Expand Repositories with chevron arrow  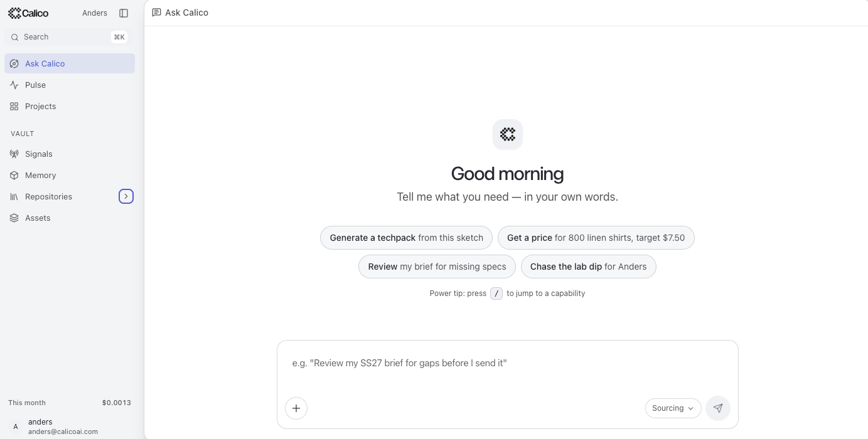click(126, 196)
